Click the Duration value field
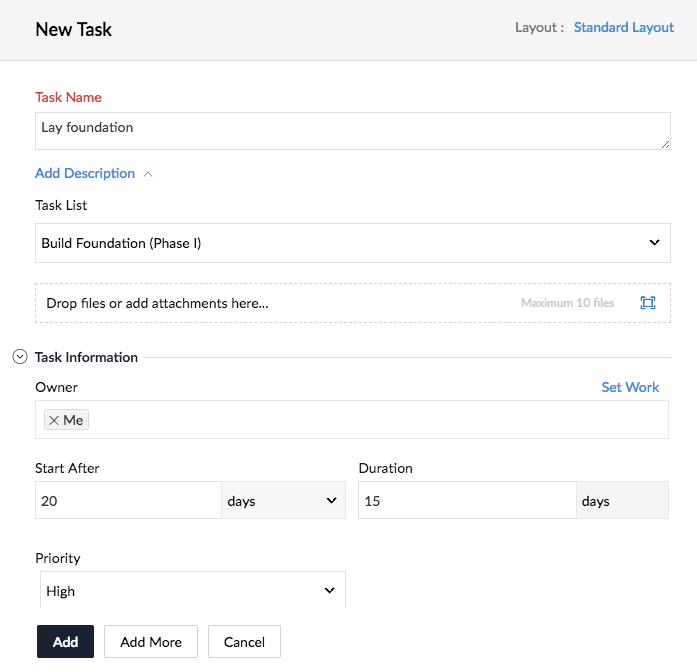The width and height of the screenshot is (697, 672). coord(467,501)
